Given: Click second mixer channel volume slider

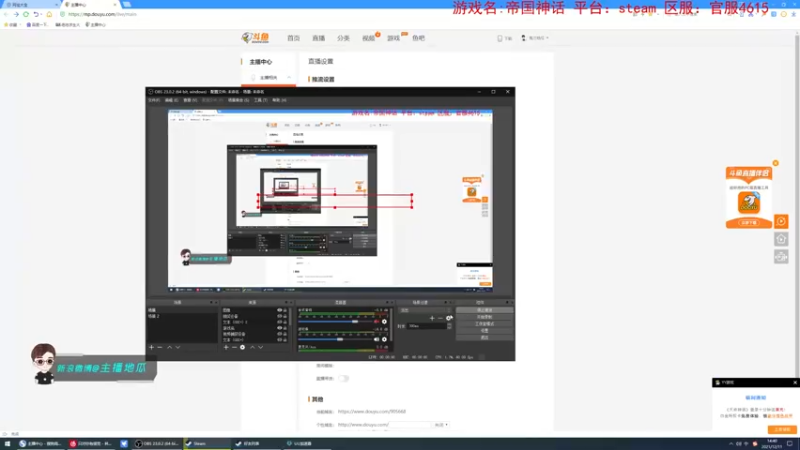Looking at the screenshot, I should coord(336,339).
